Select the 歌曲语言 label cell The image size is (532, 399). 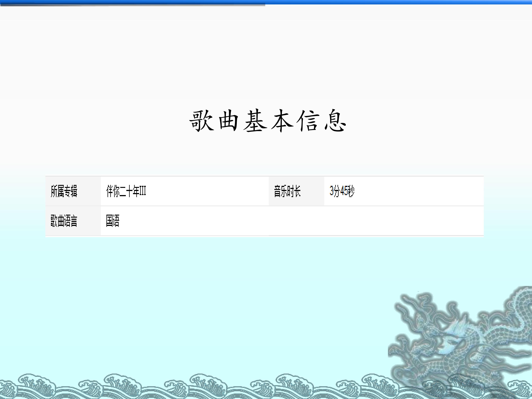[73, 221]
